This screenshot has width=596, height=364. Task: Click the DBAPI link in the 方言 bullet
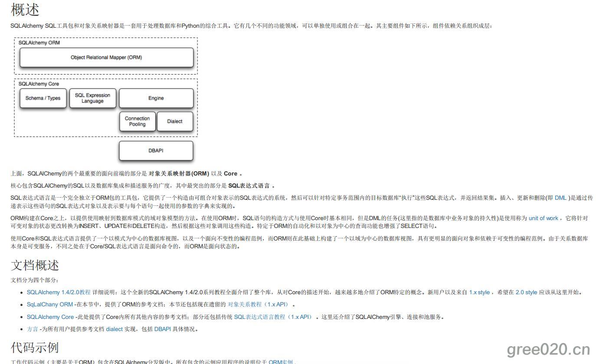(163, 329)
